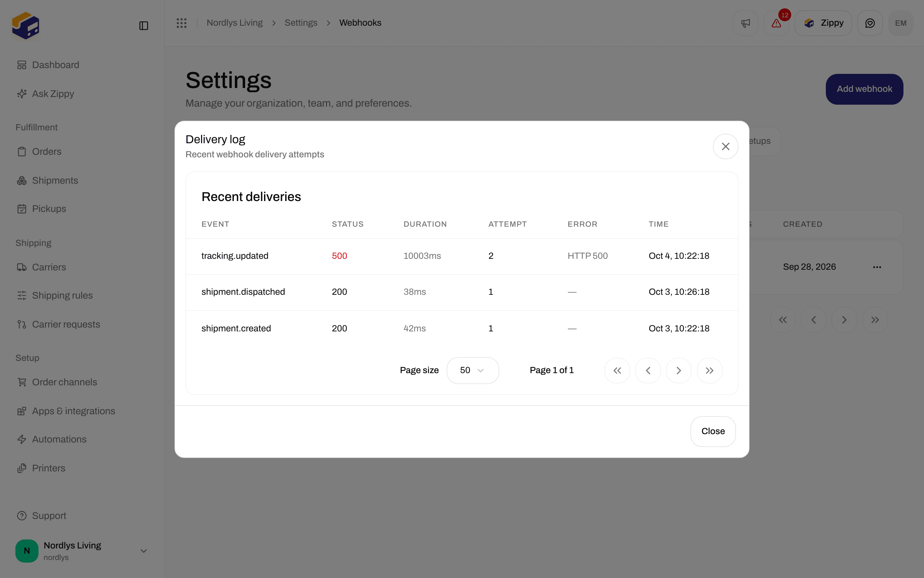Viewport: 924px width, 578px height.
Task: Toggle the sidebar collapse icon
Action: pyautogui.click(x=143, y=26)
